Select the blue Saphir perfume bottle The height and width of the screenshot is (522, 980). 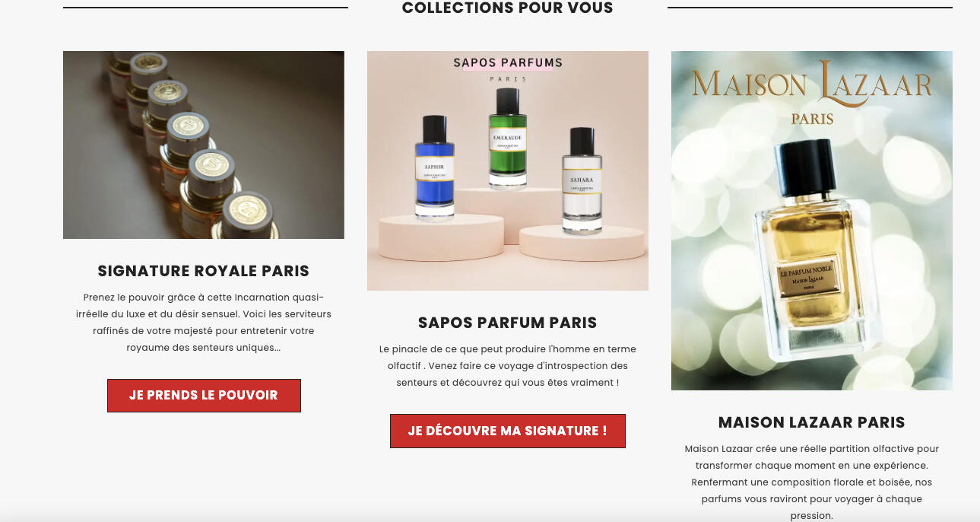434,167
